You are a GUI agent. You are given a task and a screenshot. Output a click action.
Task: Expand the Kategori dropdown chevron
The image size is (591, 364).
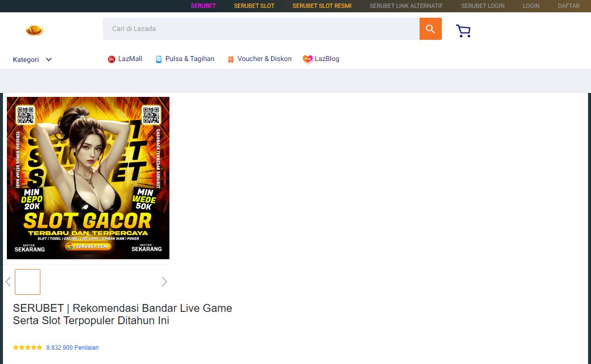pos(49,60)
